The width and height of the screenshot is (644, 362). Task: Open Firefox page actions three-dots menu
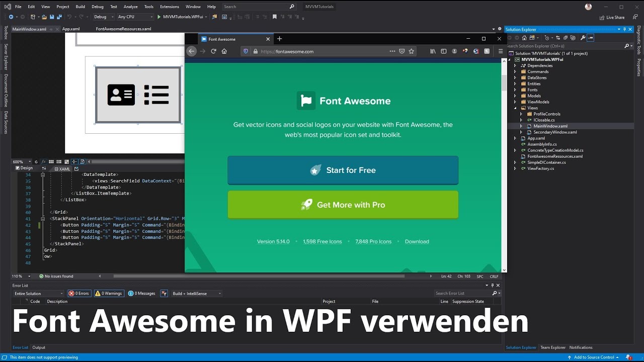pos(392,51)
